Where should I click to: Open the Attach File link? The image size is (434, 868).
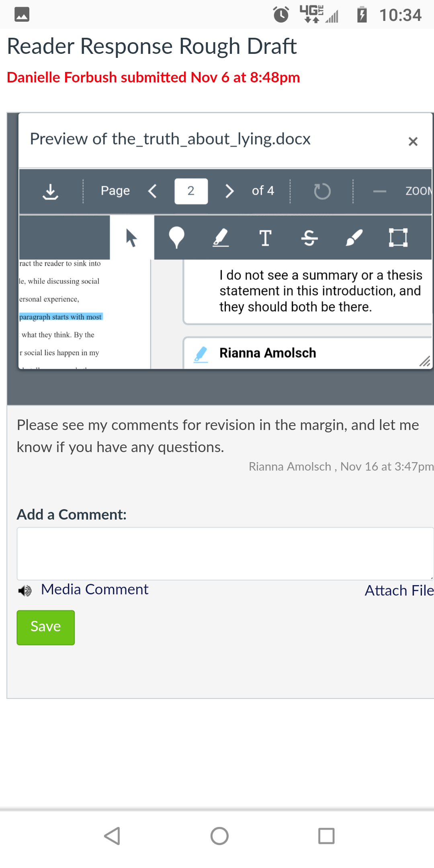click(x=399, y=590)
